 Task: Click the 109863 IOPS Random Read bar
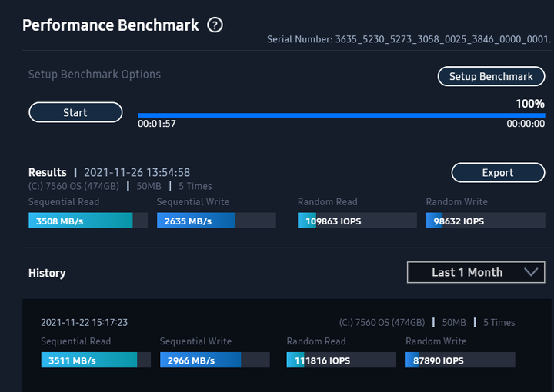357,221
